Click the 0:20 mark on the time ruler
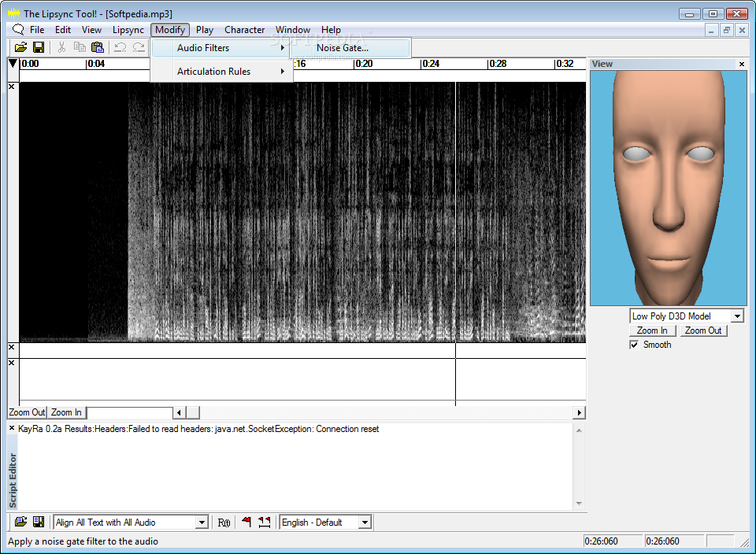The width and height of the screenshot is (756, 554). coord(363,64)
